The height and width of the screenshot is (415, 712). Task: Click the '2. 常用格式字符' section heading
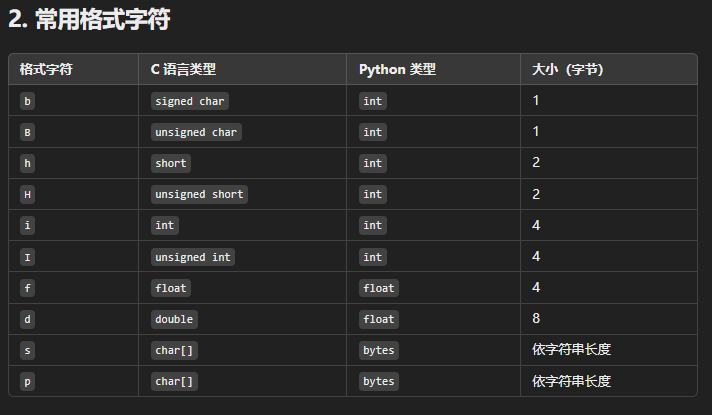[x=89, y=20]
